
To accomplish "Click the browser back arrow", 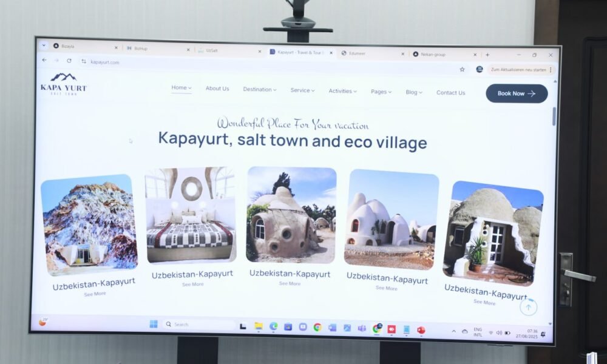I will tap(44, 60).
